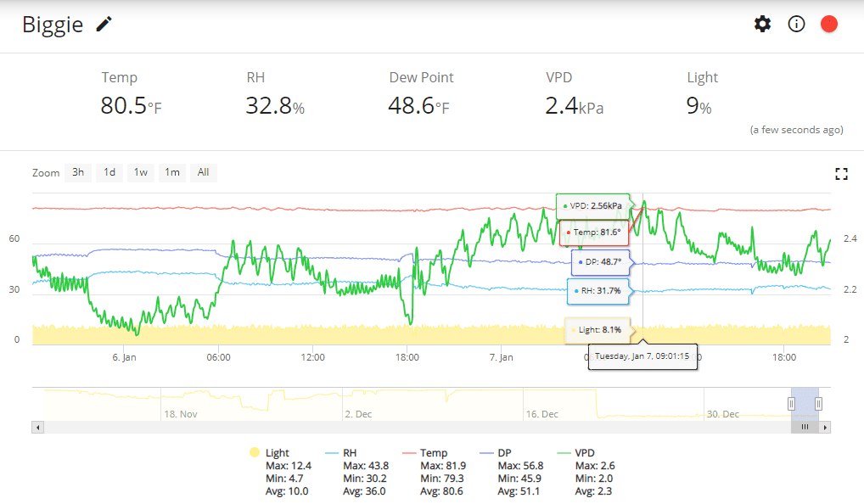Open the info circle icon
864x504 pixels.
pos(796,24)
